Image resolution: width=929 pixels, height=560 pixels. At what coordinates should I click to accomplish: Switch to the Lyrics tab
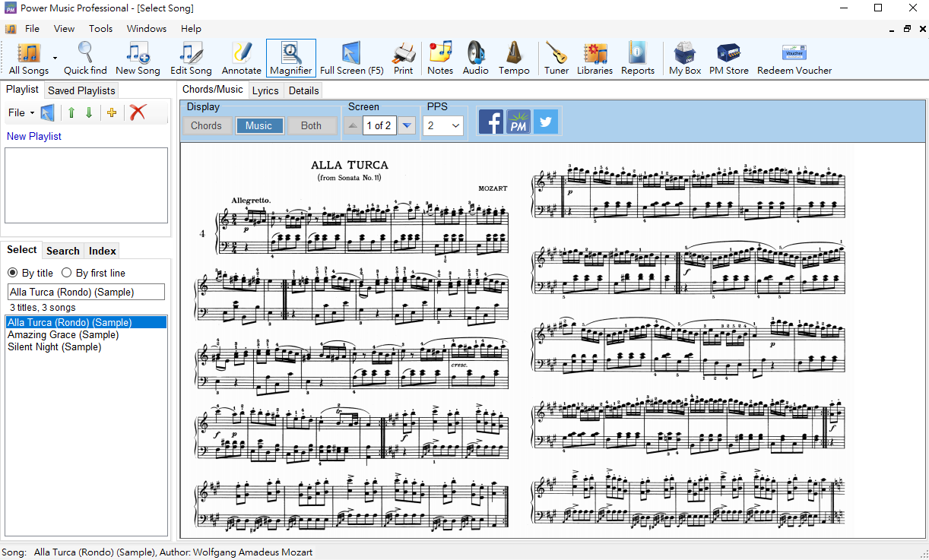click(265, 90)
